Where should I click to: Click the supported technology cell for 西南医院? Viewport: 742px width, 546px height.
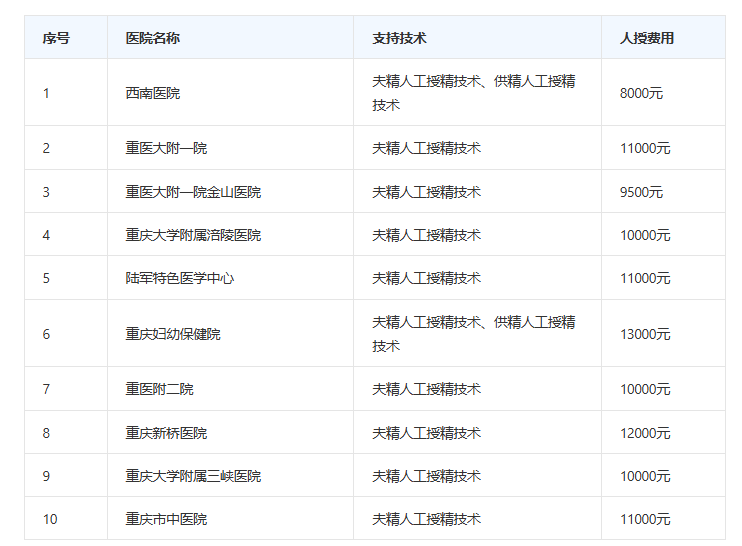pyautogui.click(x=474, y=93)
